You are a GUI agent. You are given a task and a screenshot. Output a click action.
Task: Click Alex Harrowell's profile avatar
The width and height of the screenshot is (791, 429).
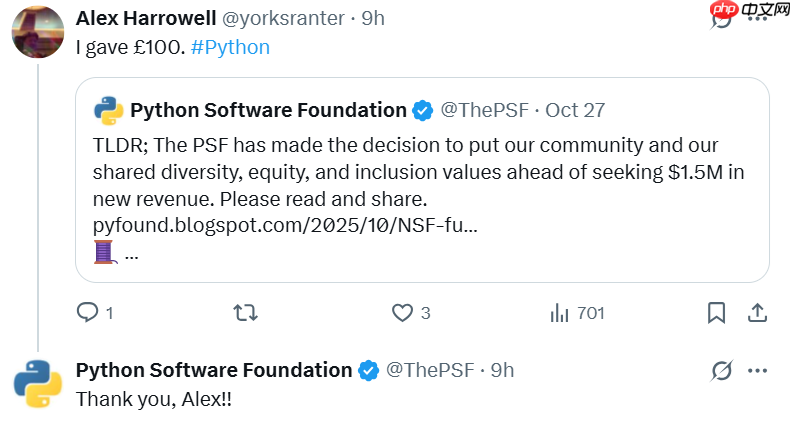(38, 31)
